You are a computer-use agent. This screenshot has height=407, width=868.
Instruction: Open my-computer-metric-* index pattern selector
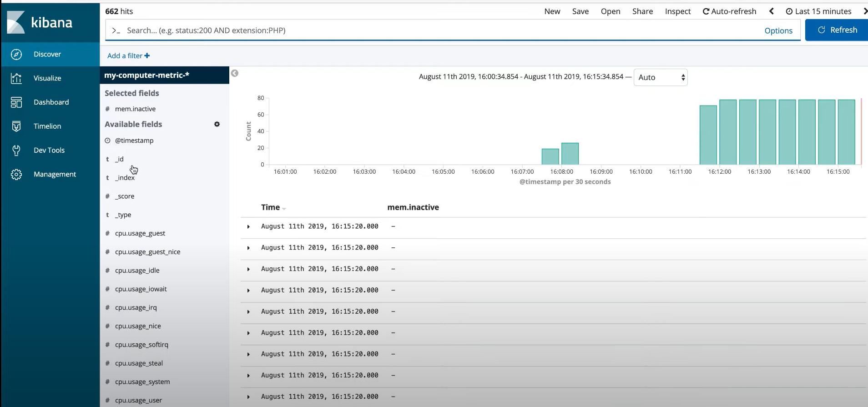[164, 75]
